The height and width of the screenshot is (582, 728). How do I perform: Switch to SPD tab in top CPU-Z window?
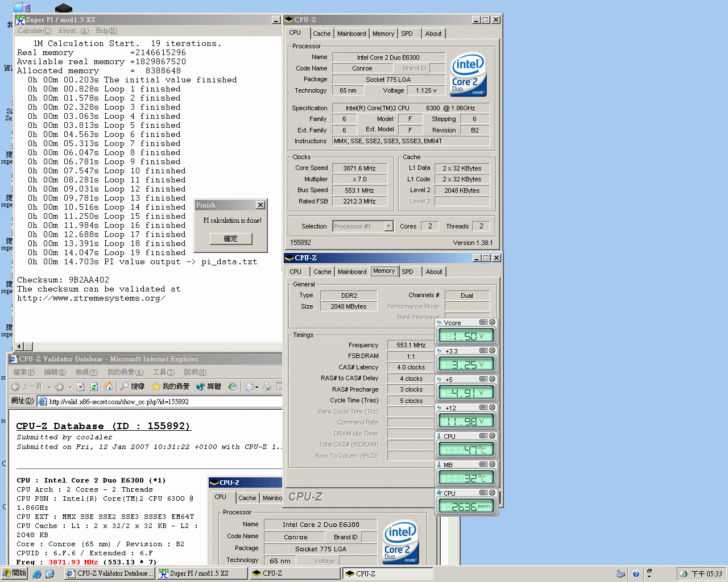(x=407, y=34)
